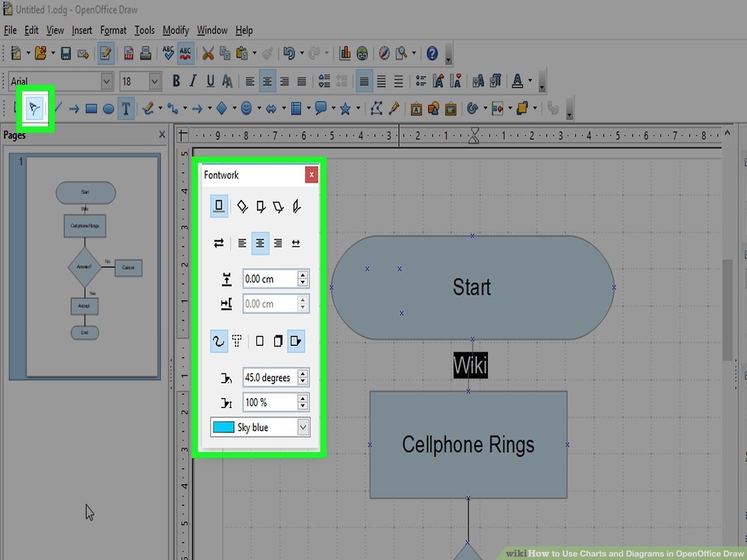
Task: Click the Italic formatting icon
Action: tap(193, 82)
